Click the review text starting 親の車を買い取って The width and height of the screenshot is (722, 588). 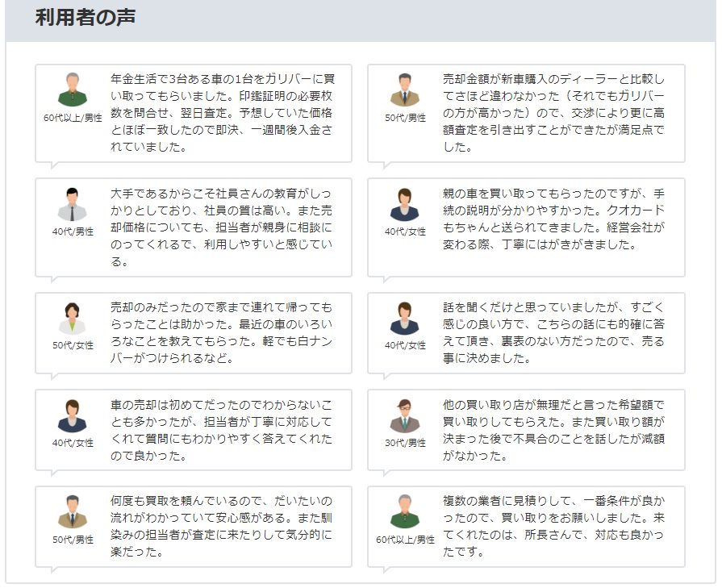coord(554,219)
